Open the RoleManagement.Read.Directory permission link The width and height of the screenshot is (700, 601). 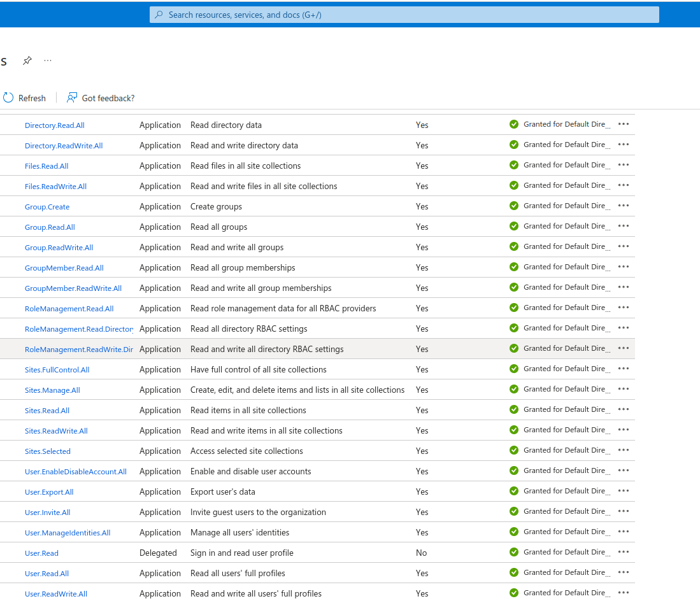pos(79,329)
